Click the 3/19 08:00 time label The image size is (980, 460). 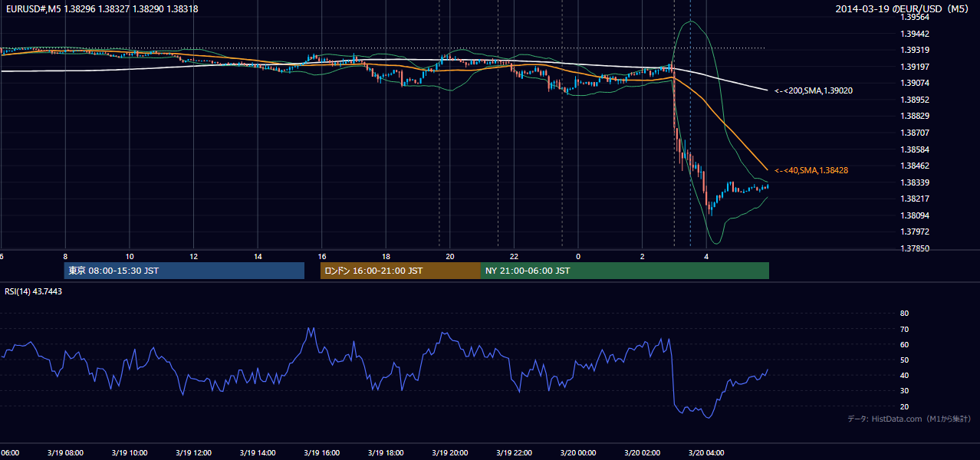click(x=64, y=453)
